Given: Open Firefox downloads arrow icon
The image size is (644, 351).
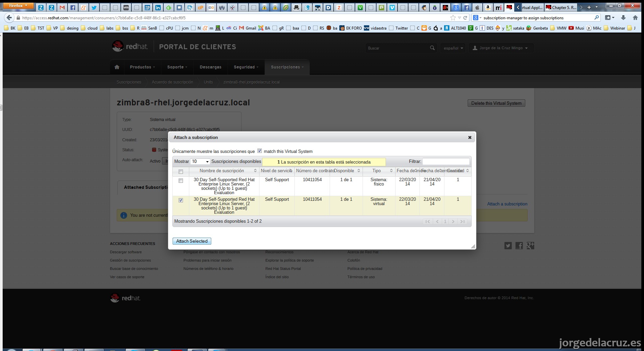Looking at the screenshot, I should click(x=623, y=18).
